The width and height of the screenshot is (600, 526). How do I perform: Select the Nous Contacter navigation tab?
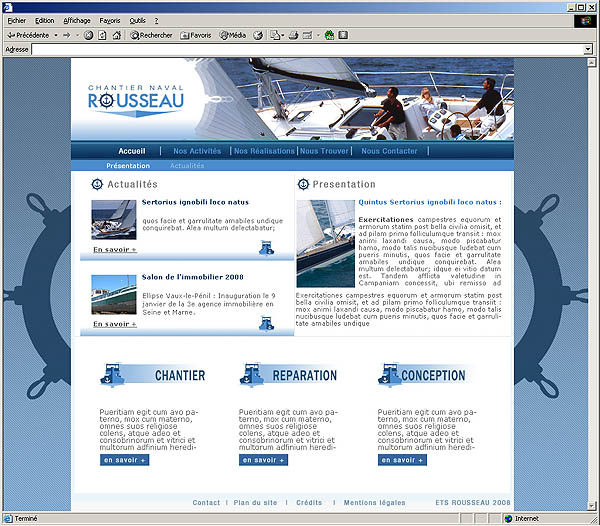tap(389, 151)
